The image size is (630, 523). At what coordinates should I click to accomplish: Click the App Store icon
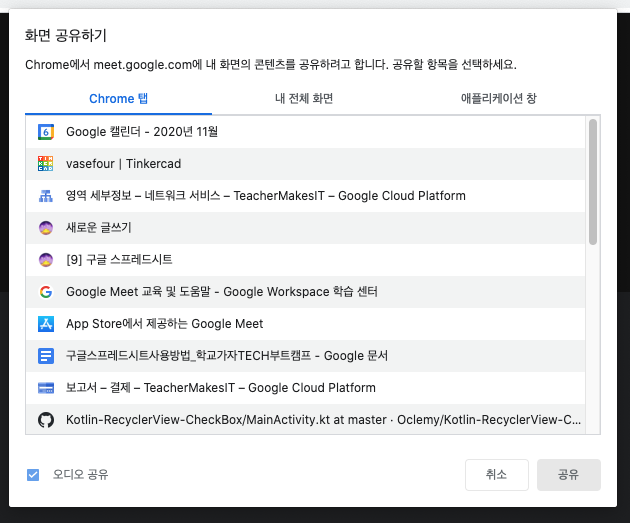(46, 324)
